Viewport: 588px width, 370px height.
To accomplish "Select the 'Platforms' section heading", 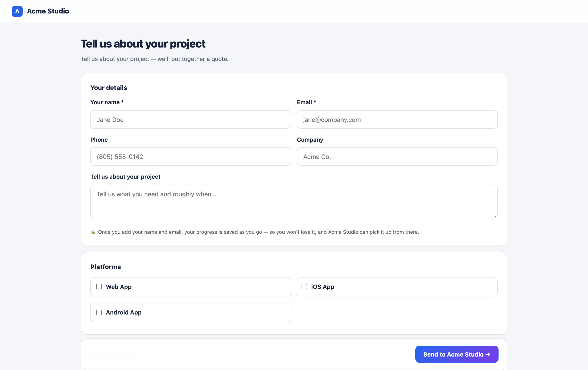I will 105,267.
